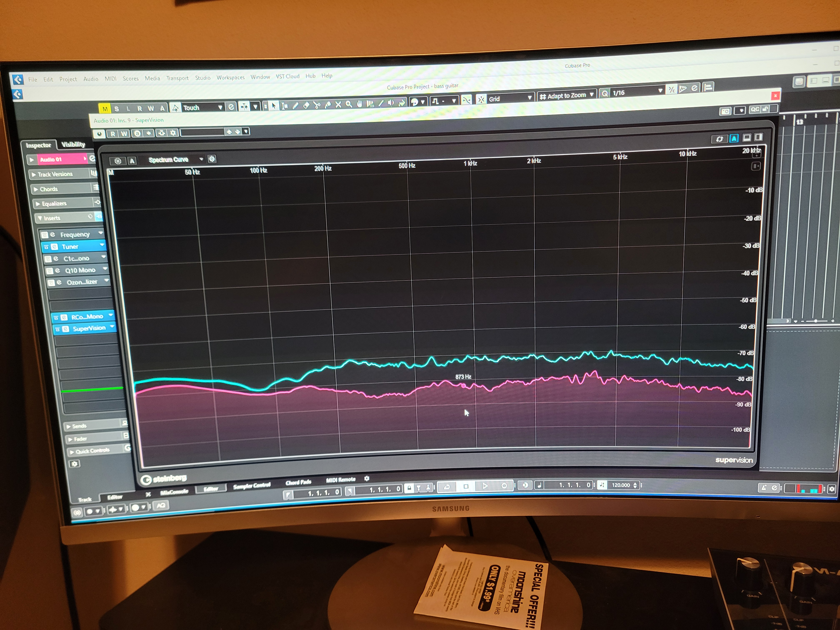Viewport: 840px width, 630px height.
Task: Reset SuperVision measurement values
Action: [x=719, y=139]
